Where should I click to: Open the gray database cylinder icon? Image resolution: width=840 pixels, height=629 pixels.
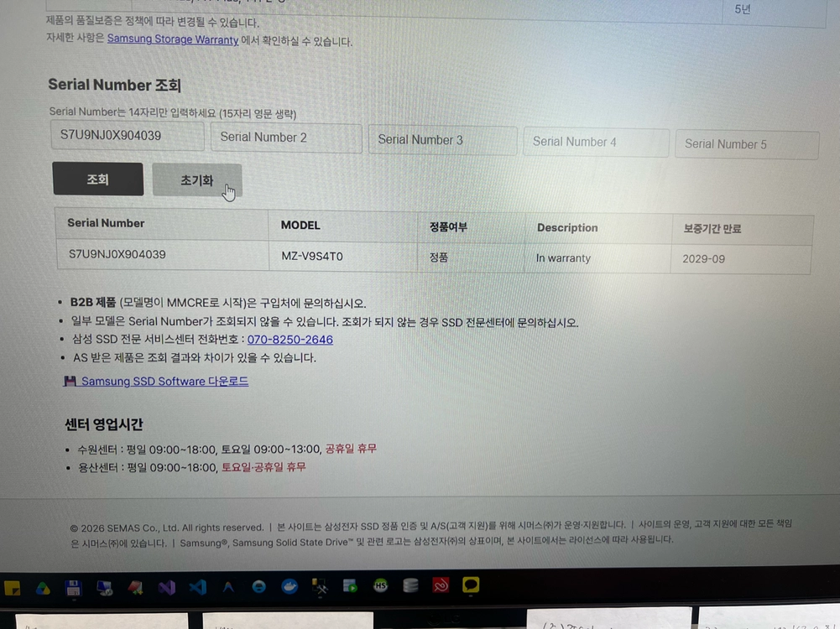(x=410, y=585)
